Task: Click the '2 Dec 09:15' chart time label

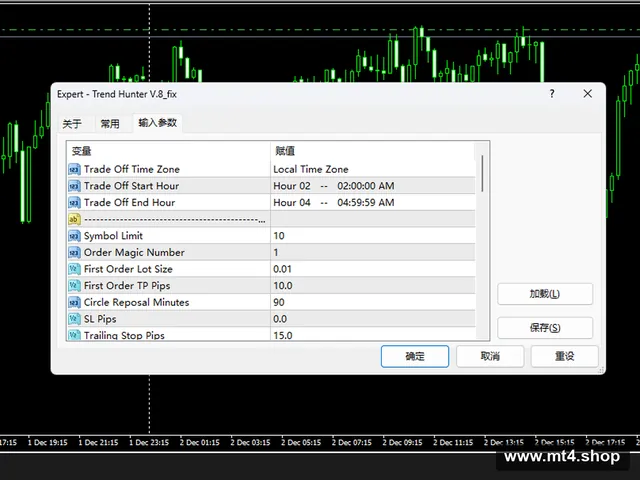Action: pos(402,442)
